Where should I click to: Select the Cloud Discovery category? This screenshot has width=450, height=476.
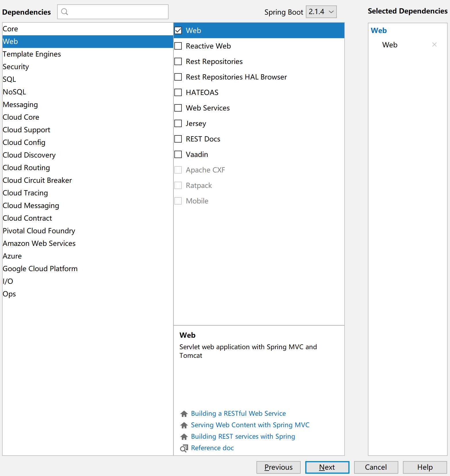point(88,155)
